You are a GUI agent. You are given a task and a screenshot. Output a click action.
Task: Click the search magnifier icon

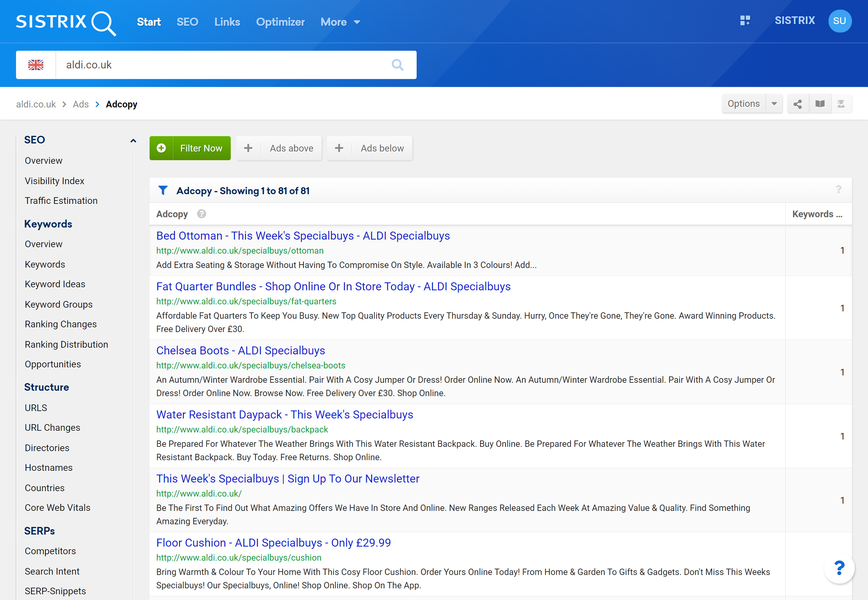tap(397, 65)
